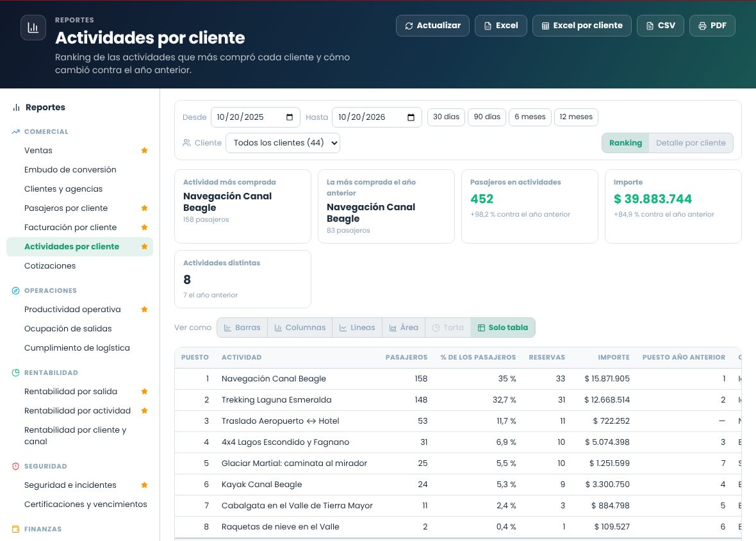Export the report to Excel
This screenshot has height=541, width=756.
click(x=501, y=26)
